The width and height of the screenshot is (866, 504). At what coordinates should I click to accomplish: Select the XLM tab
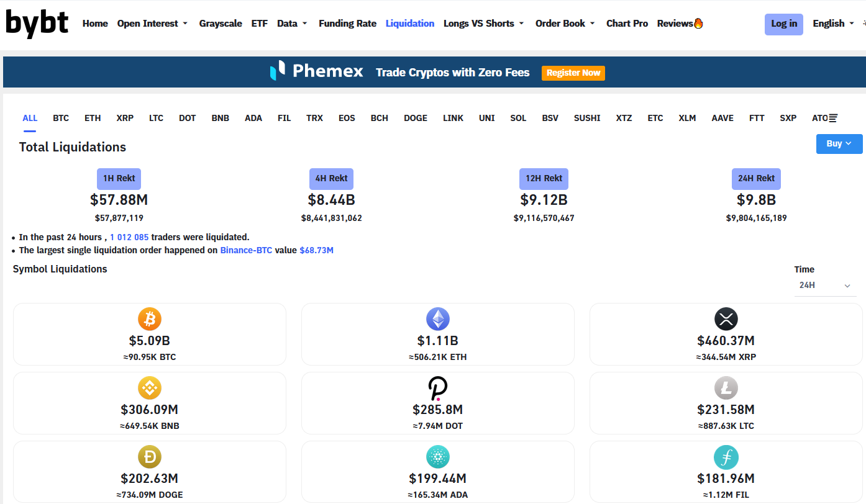[688, 118]
